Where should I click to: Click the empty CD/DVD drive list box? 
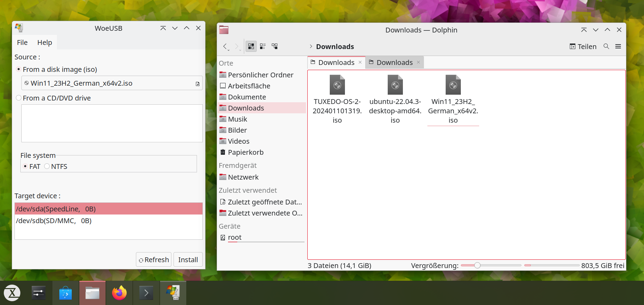[x=112, y=123]
